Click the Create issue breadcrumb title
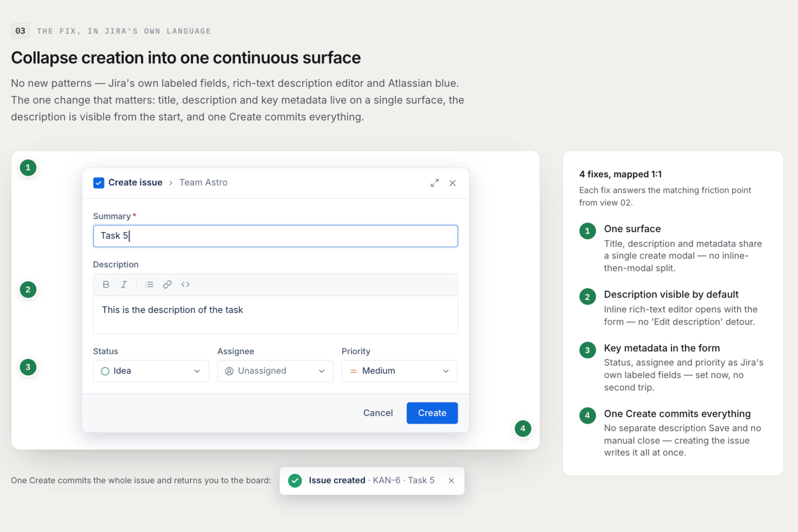 tap(135, 183)
